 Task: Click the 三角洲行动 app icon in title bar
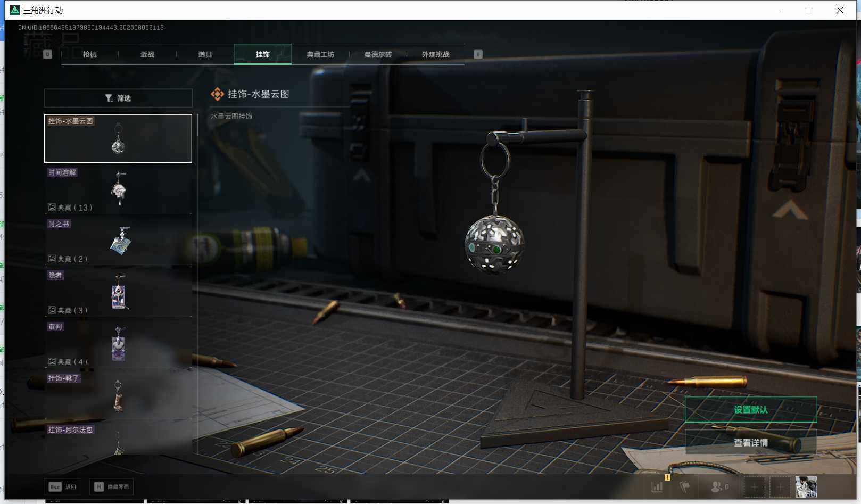15,10
